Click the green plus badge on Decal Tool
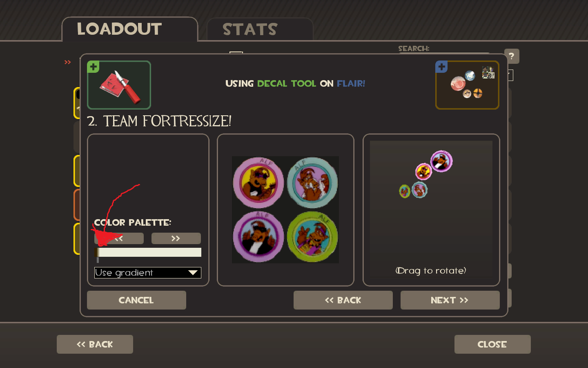588x368 pixels. pyautogui.click(x=94, y=67)
